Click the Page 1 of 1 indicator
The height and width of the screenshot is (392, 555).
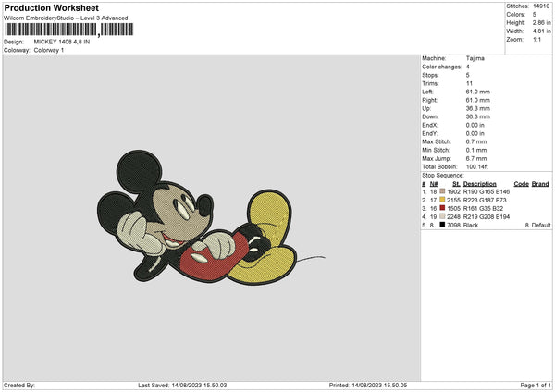coord(536,385)
